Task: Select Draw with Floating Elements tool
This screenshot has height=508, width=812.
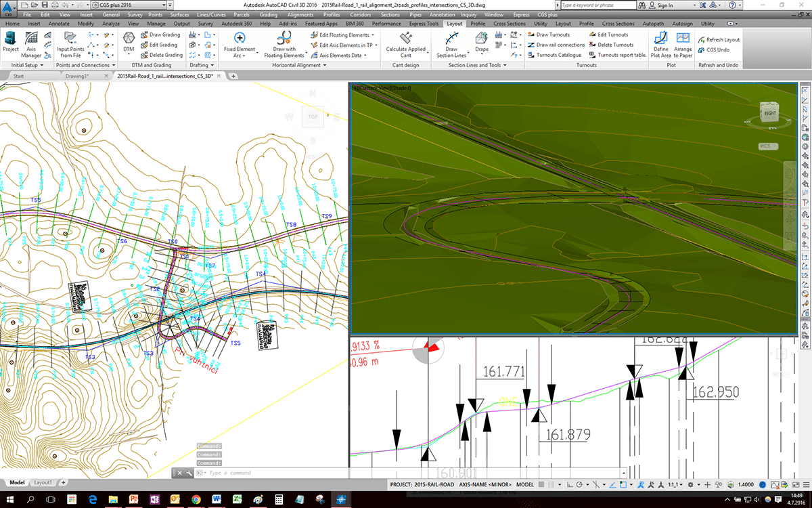Action: click(284, 43)
